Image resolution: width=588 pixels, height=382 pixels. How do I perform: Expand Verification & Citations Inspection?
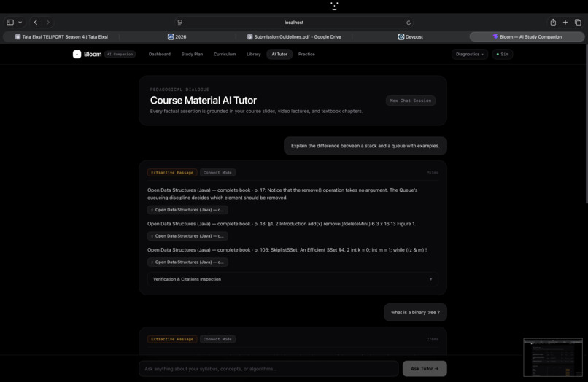293,279
